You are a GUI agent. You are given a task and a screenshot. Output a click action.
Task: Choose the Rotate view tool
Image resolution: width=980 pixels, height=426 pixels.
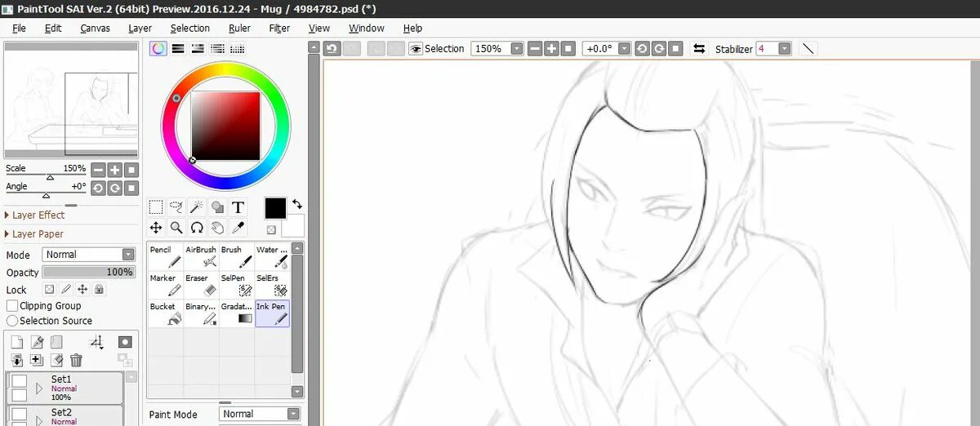(x=197, y=228)
